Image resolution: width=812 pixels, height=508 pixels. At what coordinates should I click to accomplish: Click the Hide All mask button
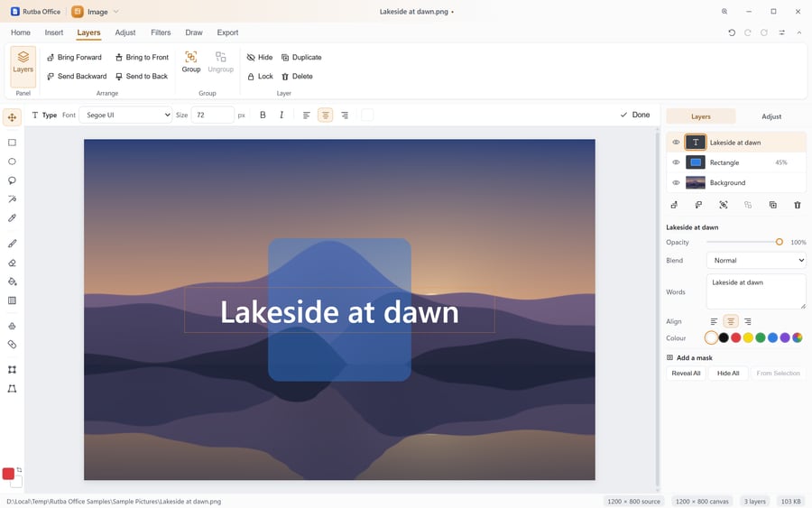tap(728, 374)
